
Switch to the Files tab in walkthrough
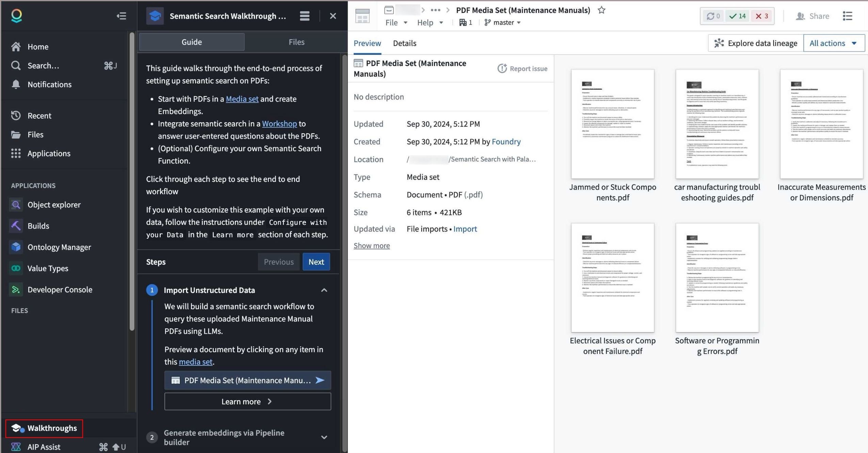pos(296,42)
